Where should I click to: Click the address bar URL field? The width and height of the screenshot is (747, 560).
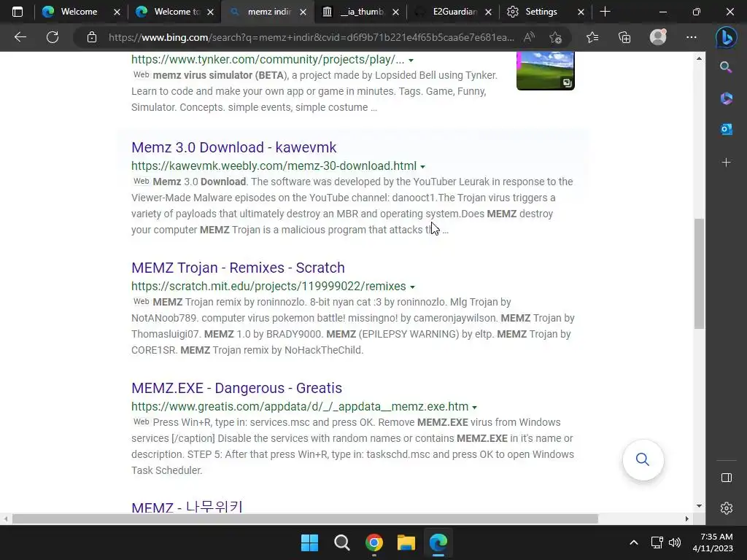tap(311, 37)
